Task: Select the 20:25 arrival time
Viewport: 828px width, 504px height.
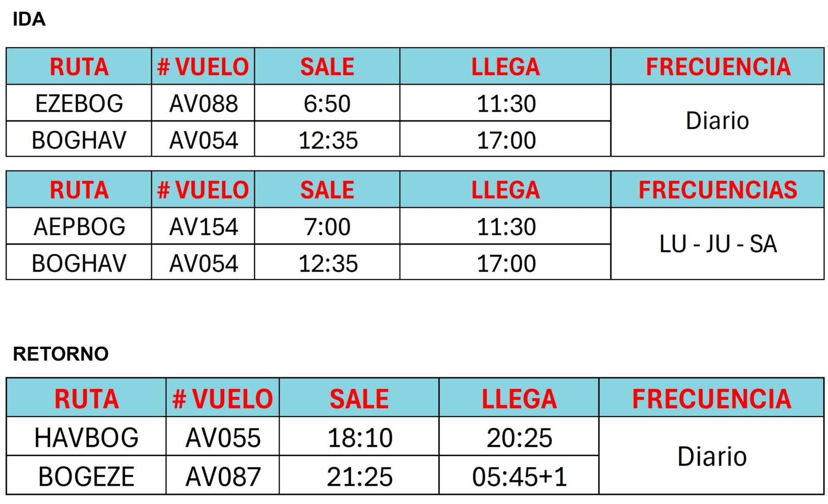Action: [x=519, y=438]
